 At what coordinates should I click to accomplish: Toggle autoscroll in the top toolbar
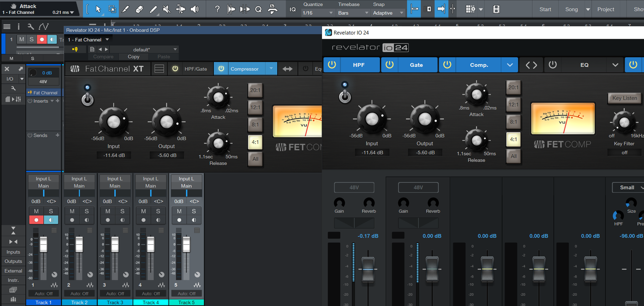pyautogui.click(x=441, y=9)
